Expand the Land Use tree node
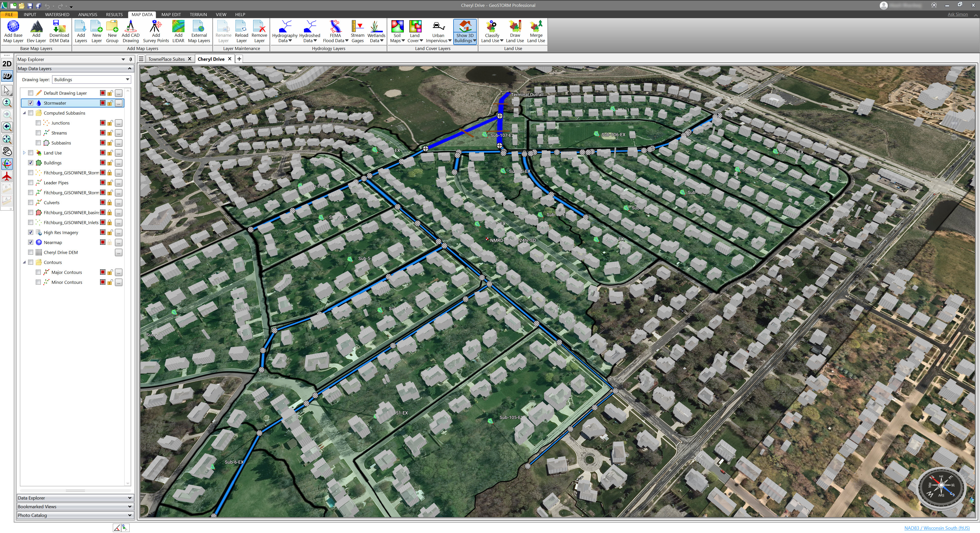Viewport: 980px width, 533px height. pos(24,153)
